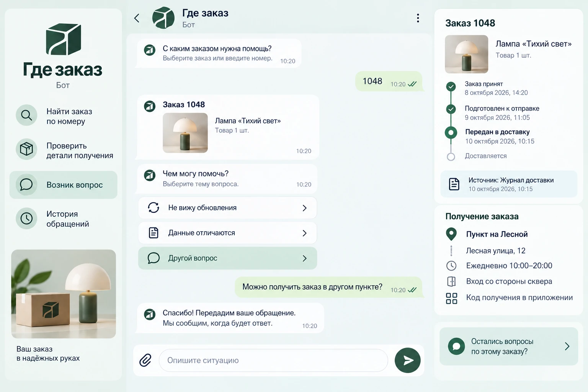Send the message with the arrow button
588x392 pixels.
point(408,360)
